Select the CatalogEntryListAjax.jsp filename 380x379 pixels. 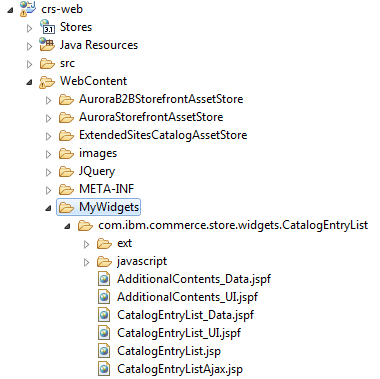[180, 369]
